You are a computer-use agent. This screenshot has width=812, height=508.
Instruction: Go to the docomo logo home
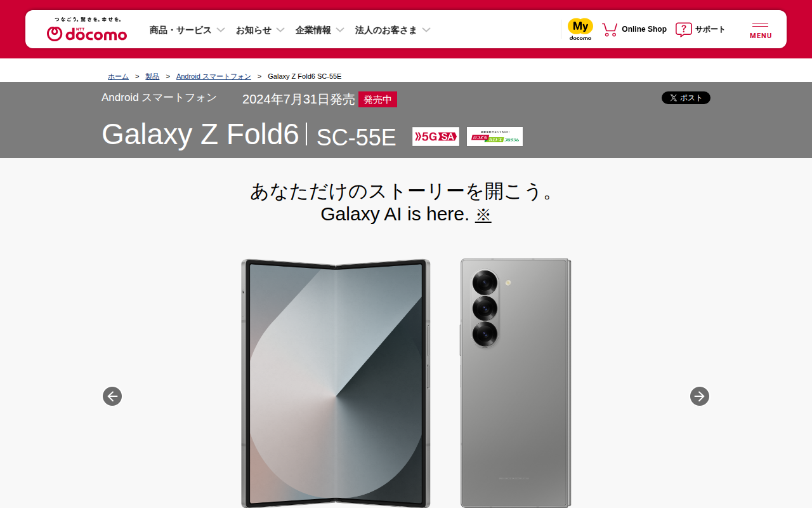[x=87, y=29]
